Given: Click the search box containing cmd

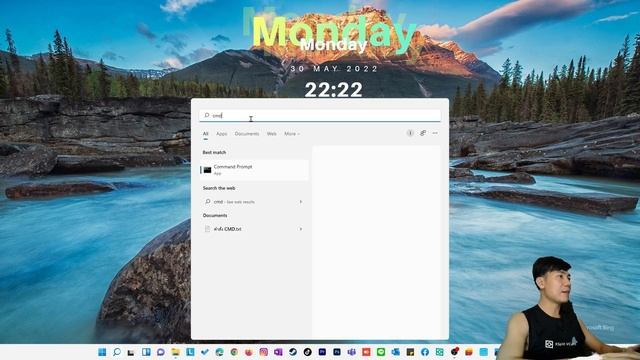Looking at the screenshot, I should coord(320,116).
